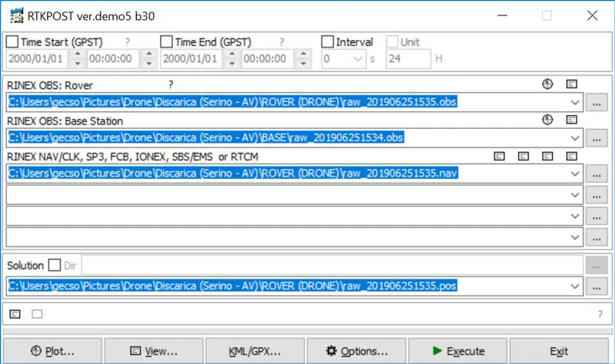Open the Options... dialog
The width and height of the screenshot is (615, 364).
[x=357, y=351]
